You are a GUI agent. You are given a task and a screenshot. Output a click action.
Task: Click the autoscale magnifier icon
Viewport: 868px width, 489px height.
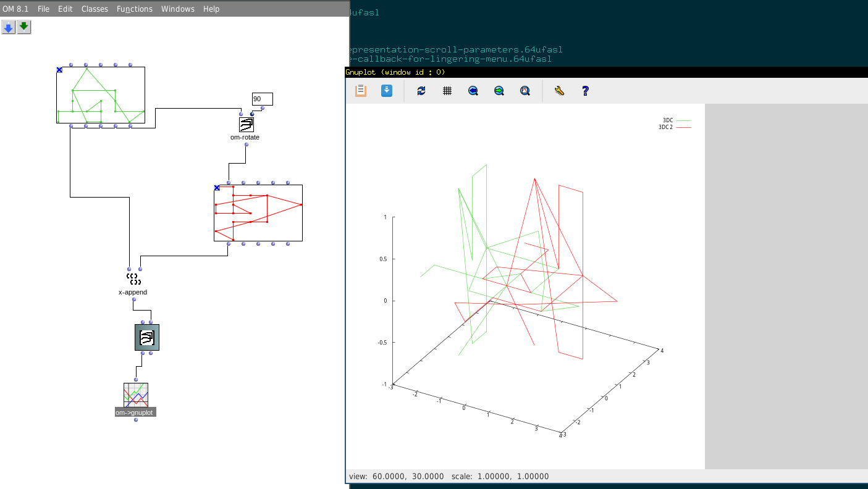525,91
